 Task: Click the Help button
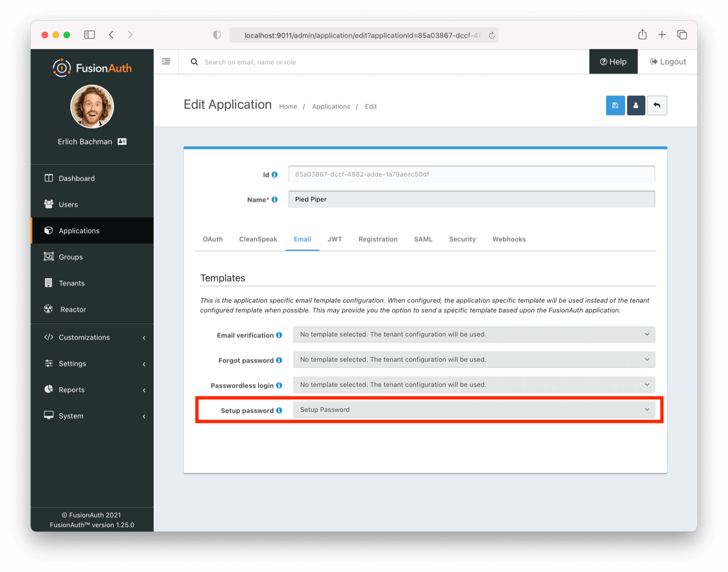coord(613,61)
